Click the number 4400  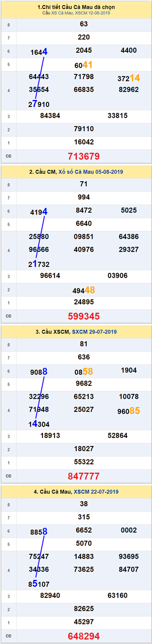(x=129, y=51)
